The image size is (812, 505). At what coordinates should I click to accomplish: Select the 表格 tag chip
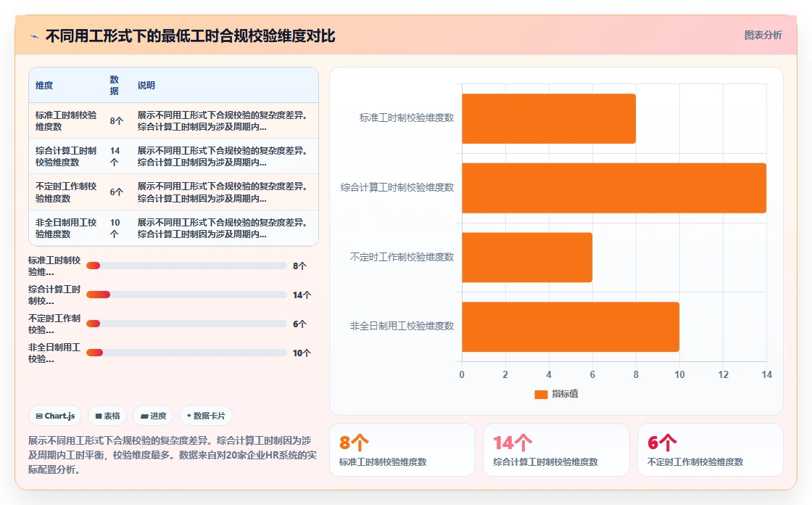coord(107,416)
